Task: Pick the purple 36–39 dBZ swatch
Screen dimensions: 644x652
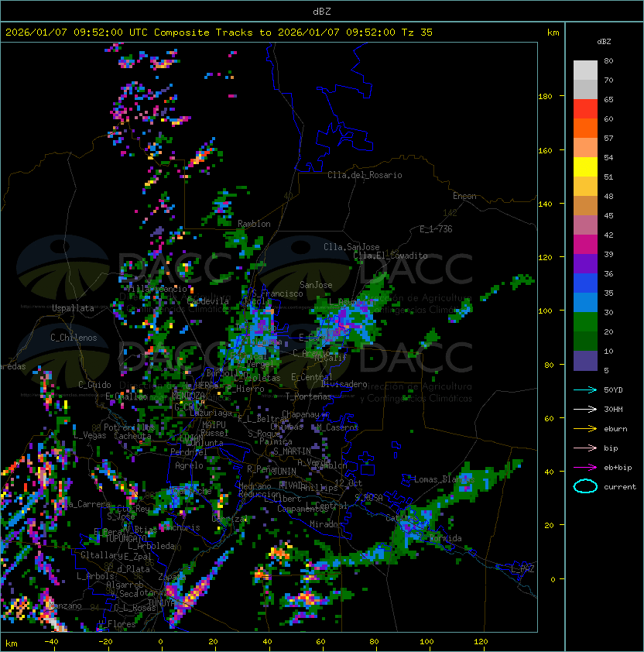Action: (x=585, y=263)
